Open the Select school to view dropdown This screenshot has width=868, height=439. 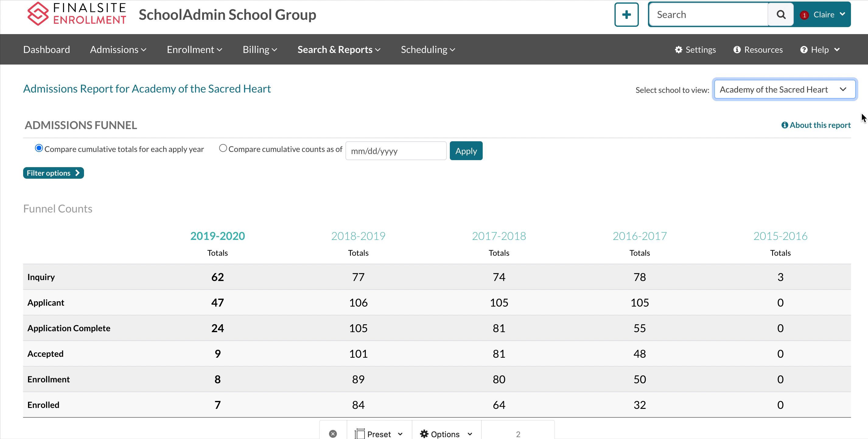[784, 89]
